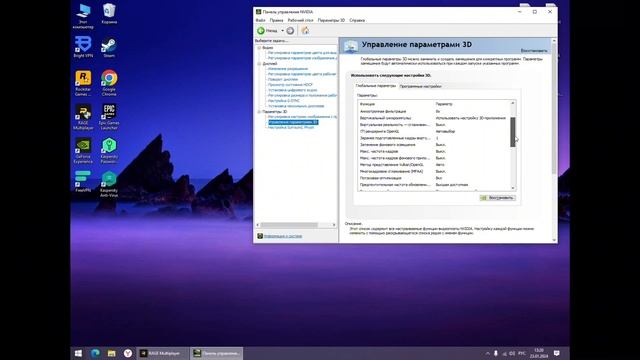This screenshot has height=360, width=640.
Task: Select Настройка G-SYNC tree item
Action: tap(284, 101)
